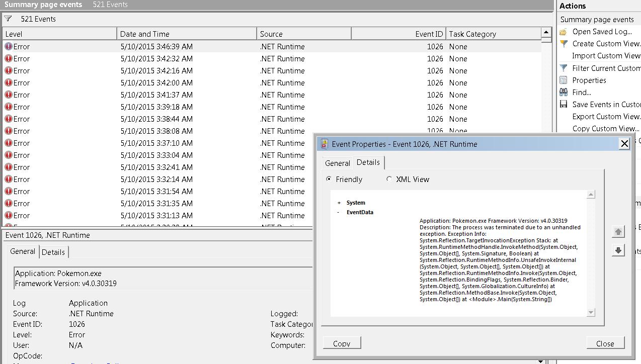
Task: Select the event logged at 3:39:18 AM
Action: point(272,107)
